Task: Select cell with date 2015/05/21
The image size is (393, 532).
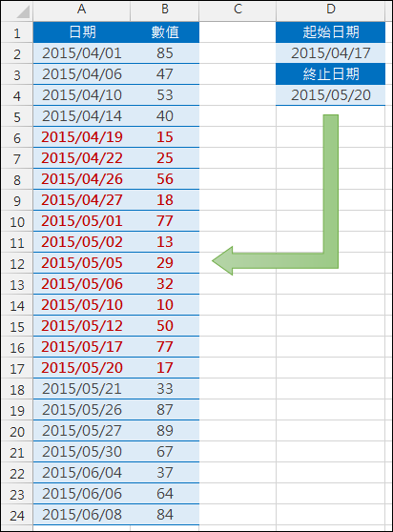Action: pos(81,389)
